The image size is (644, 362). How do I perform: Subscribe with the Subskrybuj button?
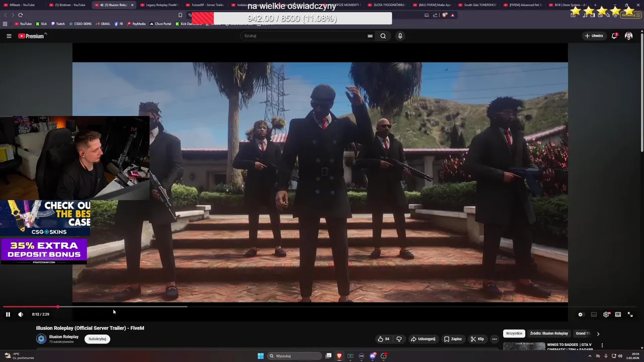97,339
